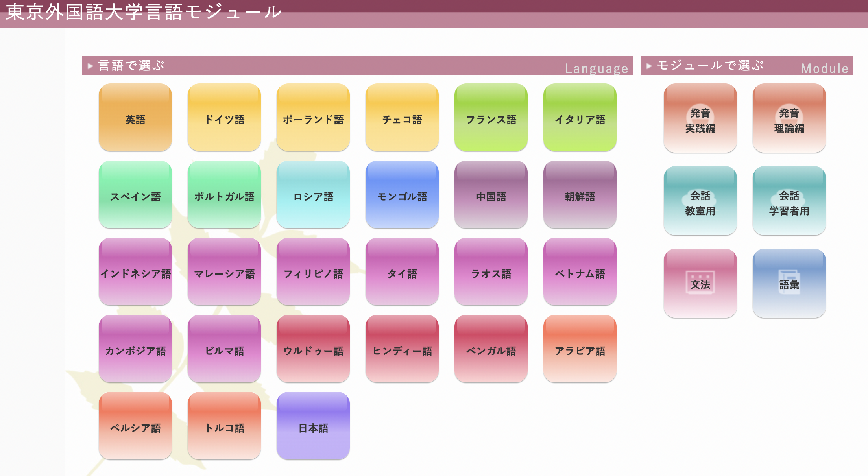Select the ドイツ語 language tile

[x=224, y=117]
